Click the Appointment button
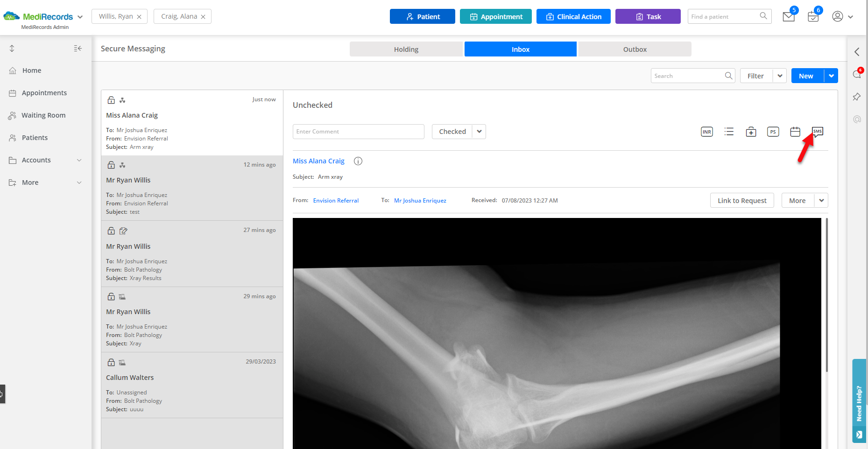The image size is (868, 449). [496, 16]
